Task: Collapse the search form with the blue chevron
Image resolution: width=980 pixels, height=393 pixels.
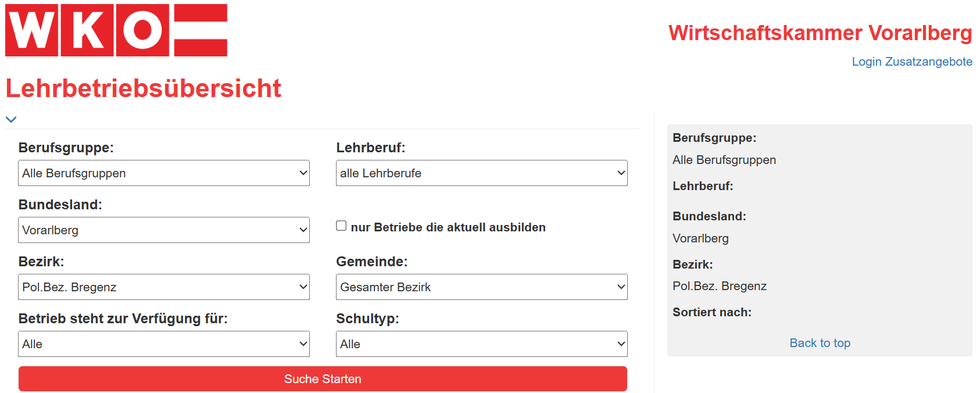Action: (x=11, y=119)
